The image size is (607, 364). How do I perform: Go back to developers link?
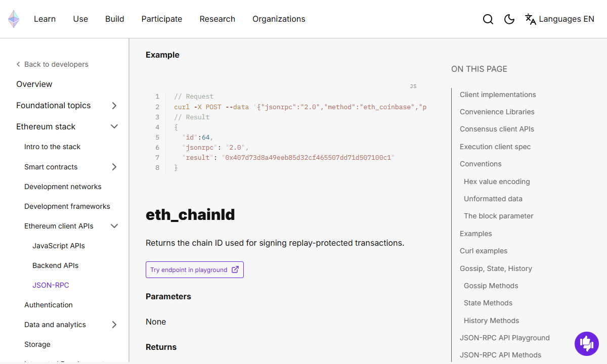(56, 64)
